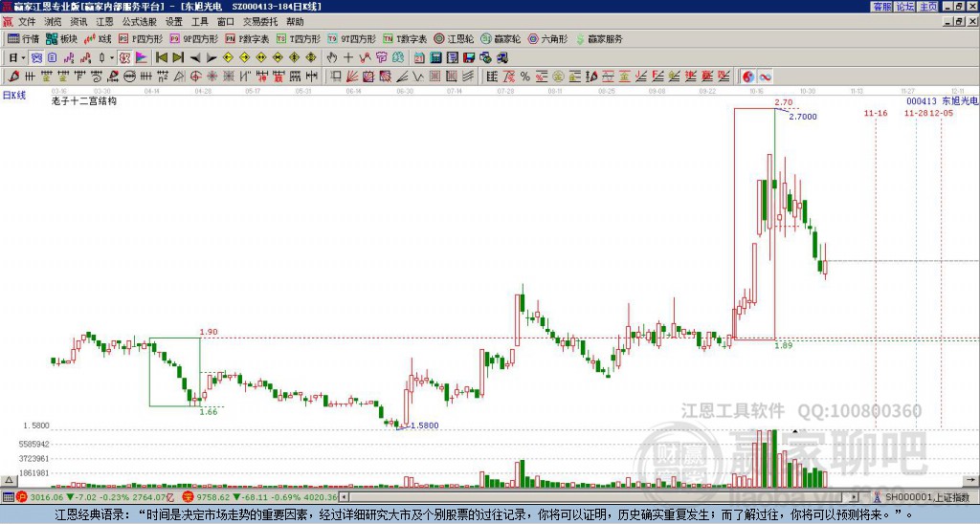Click the 000413 东旭光电 stock label
Viewport: 980px width, 524px height.
point(942,101)
